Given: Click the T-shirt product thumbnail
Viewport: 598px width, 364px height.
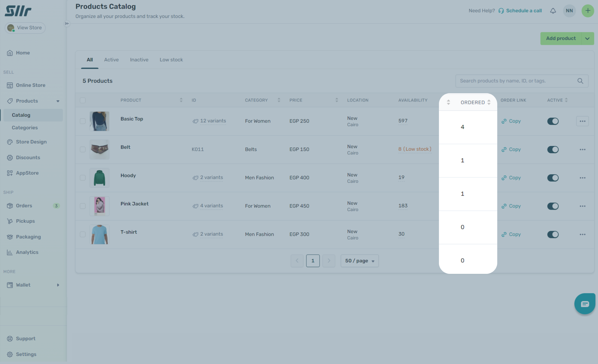Looking at the screenshot, I should click(x=99, y=234).
